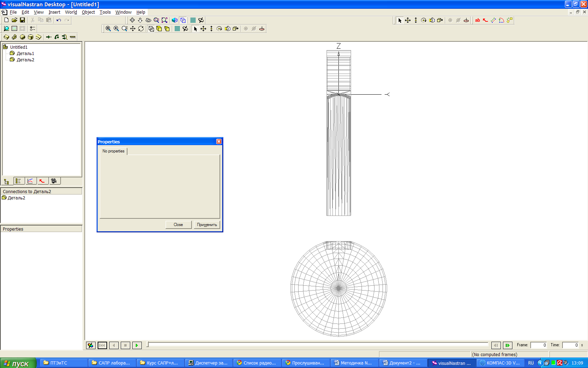
Task: Click the Save diskette toolbar icon
Action: tap(22, 20)
